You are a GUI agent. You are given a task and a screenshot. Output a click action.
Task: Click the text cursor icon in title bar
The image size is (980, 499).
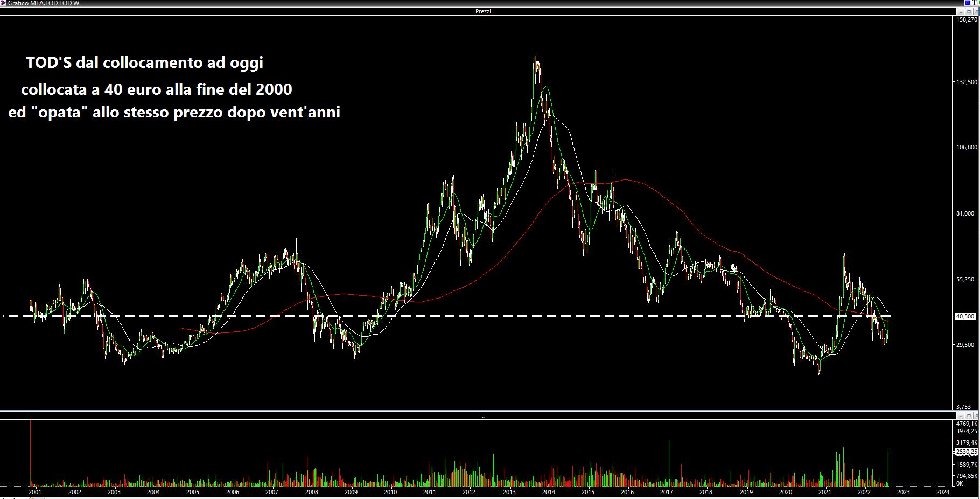[x=974, y=3]
